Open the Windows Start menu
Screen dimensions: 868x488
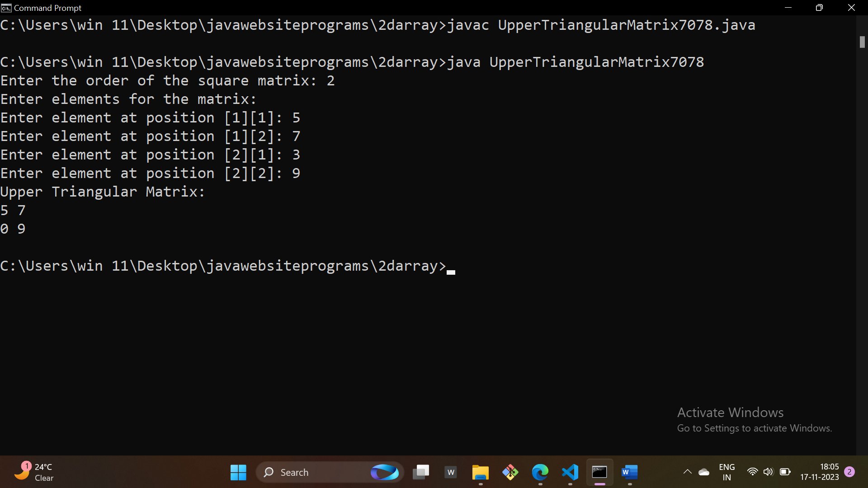[x=238, y=472]
